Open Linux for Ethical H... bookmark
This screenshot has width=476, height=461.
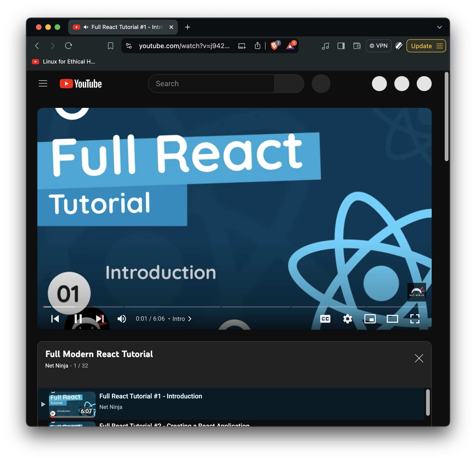tap(63, 61)
